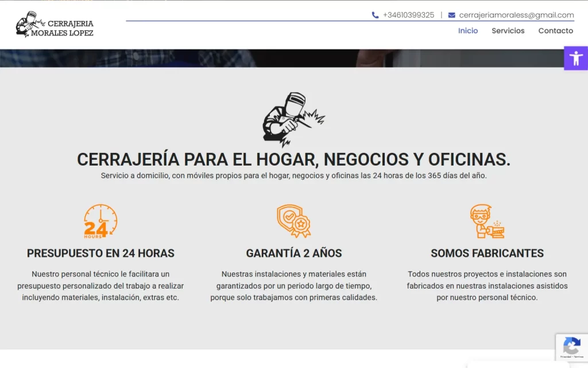The height and width of the screenshot is (368, 588).
Task: Click the orange 24-hours clock icon
Action: click(x=100, y=221)
